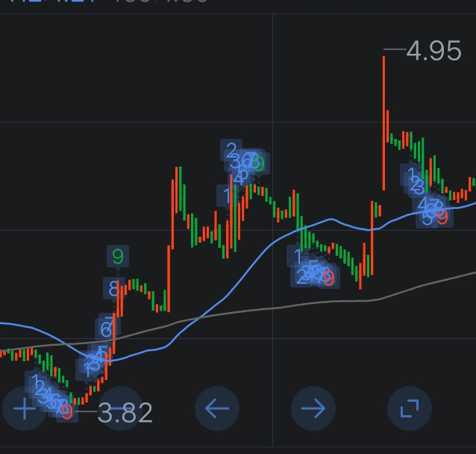This screenshot has width=476, height=454.
Task: Tap the blue 6 marker on the rally
Action: 106,328
